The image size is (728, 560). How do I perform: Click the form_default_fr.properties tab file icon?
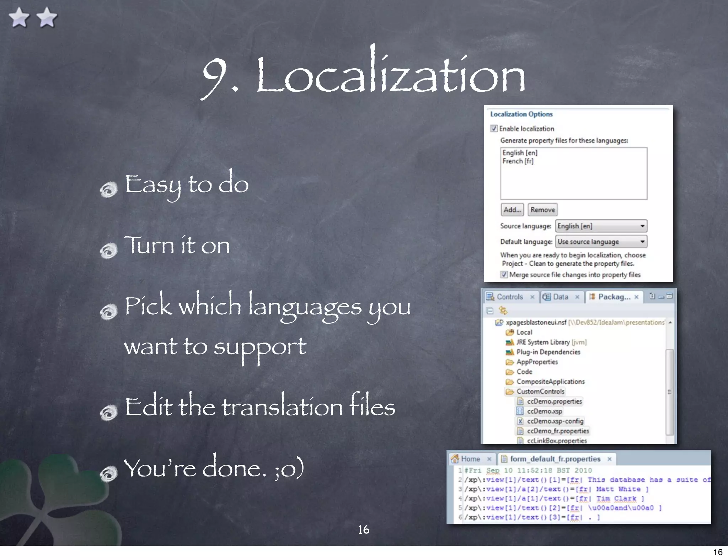point(504,459)
